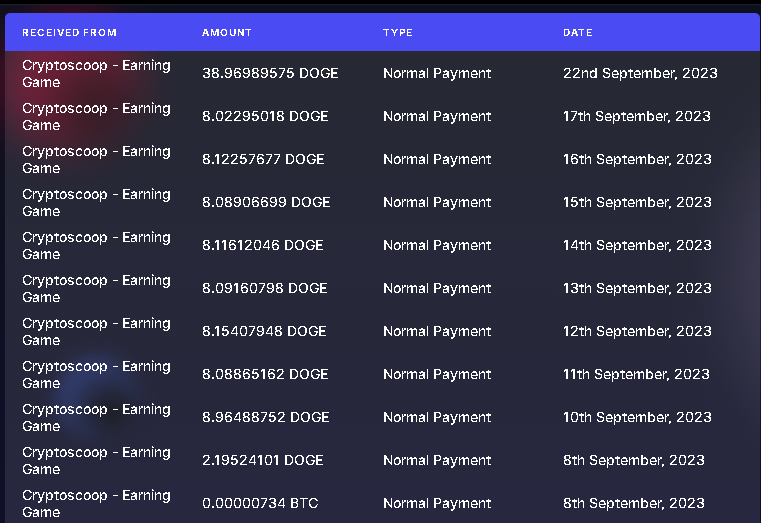Select the DATE column header
761x523 pixels.
point(577,32)
